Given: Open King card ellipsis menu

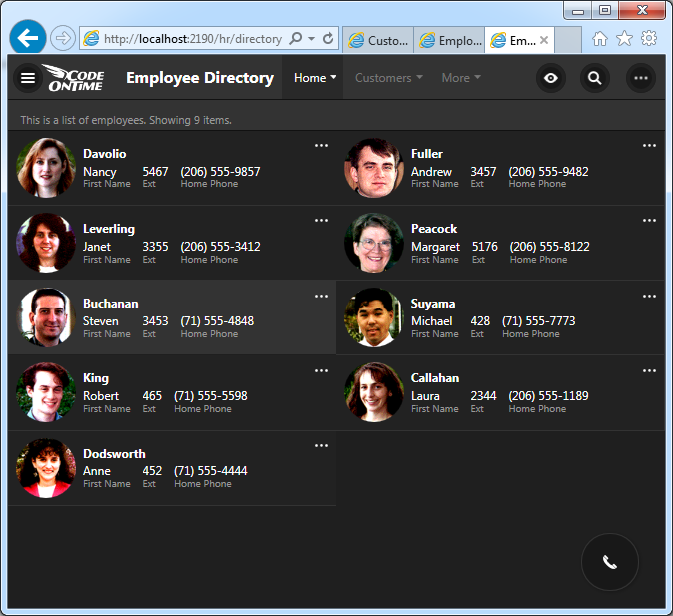Looking at the screenshot, I should tap(321, 370).
